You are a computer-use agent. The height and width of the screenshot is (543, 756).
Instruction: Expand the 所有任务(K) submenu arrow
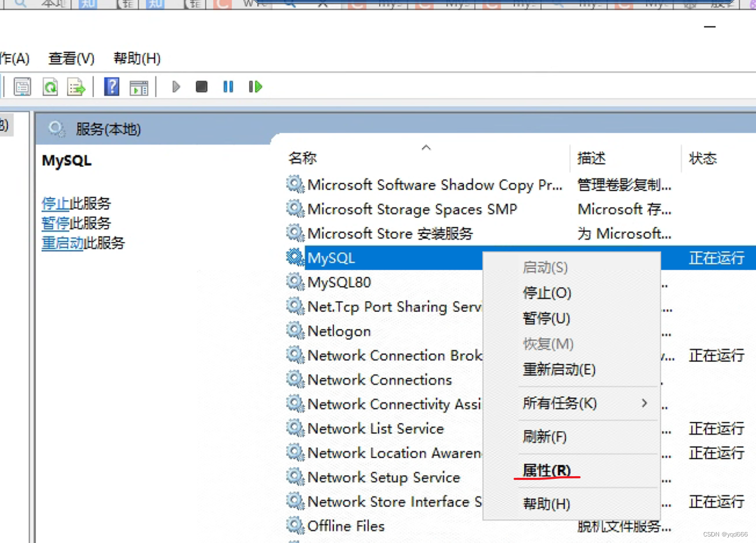644,403
